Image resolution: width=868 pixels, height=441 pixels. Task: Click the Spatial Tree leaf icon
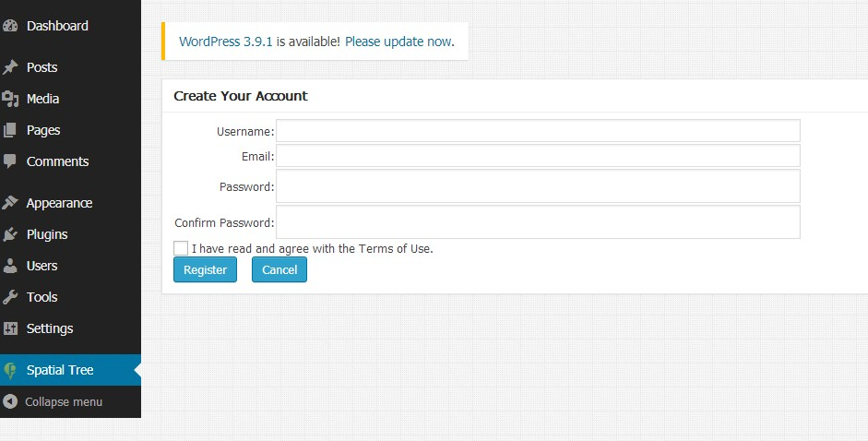pos(10,371)
